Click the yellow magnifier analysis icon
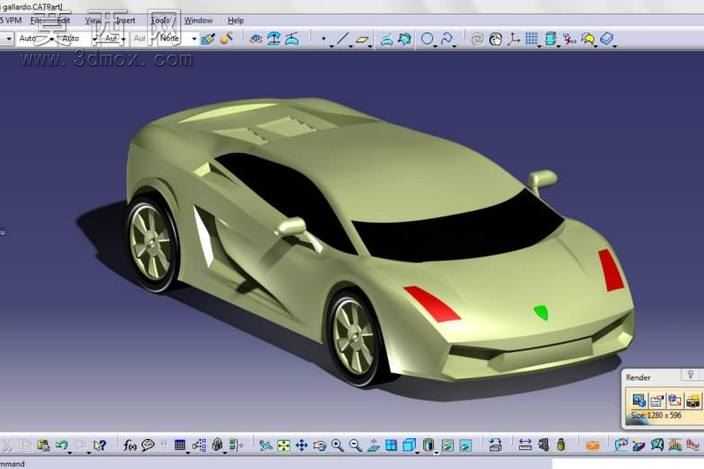704x469 pixels. tap(588, 39)
